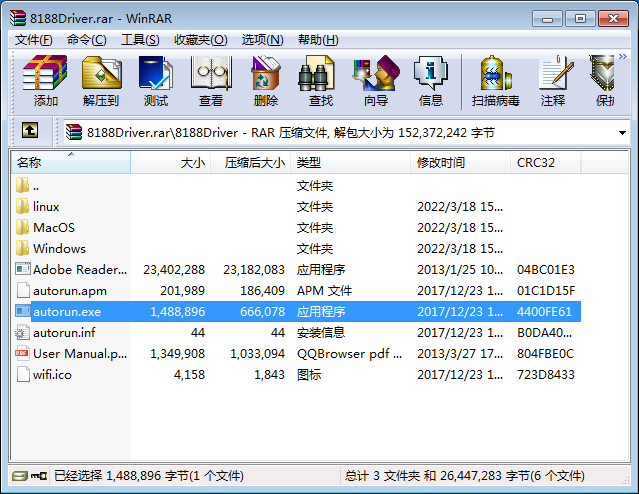639x494 pixels.
Task: Select the autorun.exe file
Action: coord(296,312)
